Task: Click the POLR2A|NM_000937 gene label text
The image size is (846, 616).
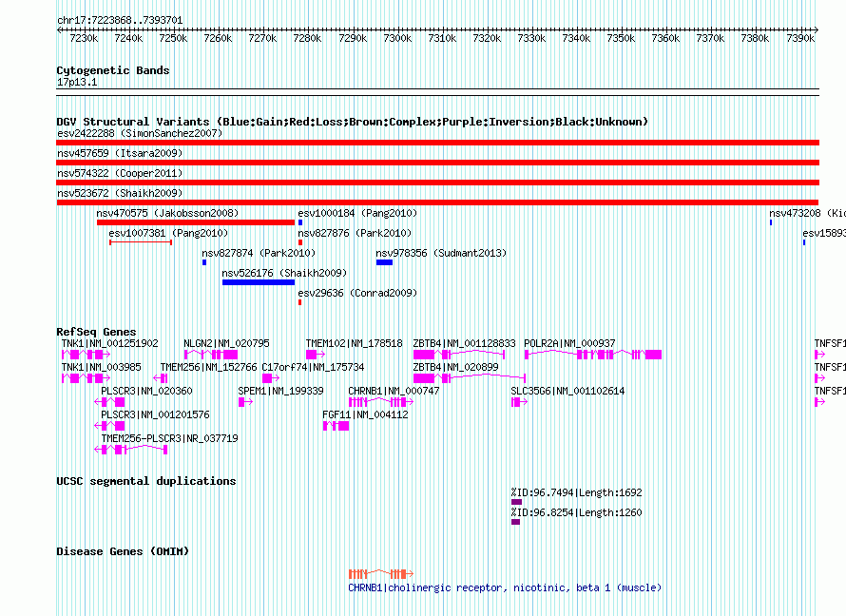Action: coord(569,343)
